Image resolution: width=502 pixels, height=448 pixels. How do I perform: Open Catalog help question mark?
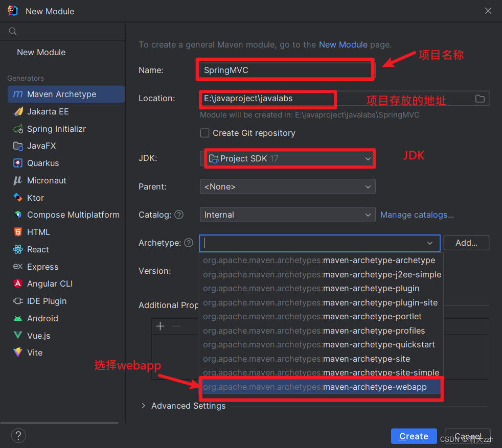pyautogui.click(x=179, y=215)
